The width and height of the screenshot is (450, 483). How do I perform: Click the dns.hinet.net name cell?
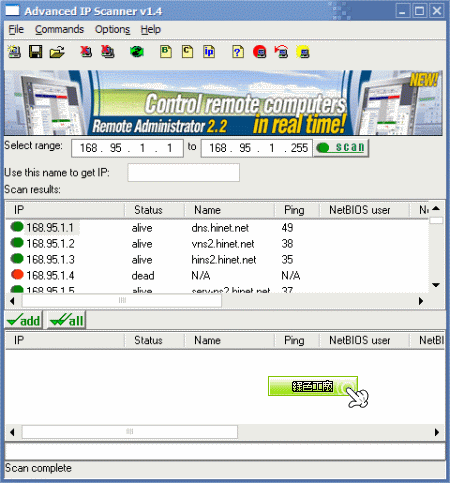(220, 228)
